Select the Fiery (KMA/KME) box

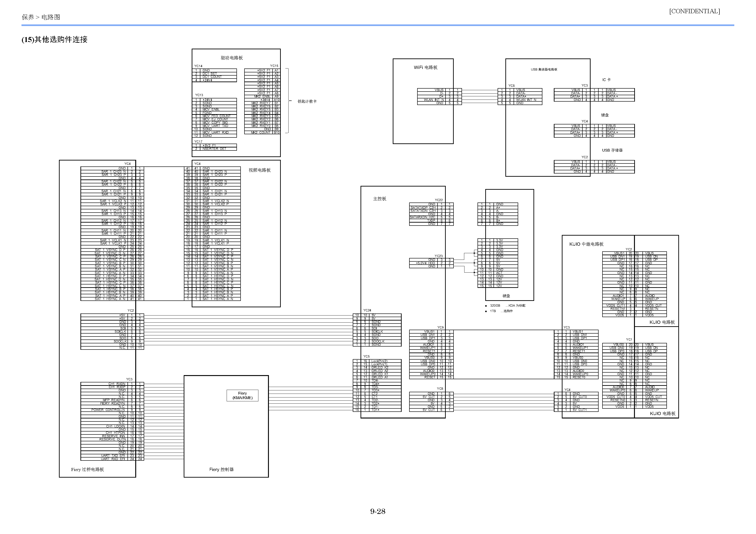click(242, 395)
